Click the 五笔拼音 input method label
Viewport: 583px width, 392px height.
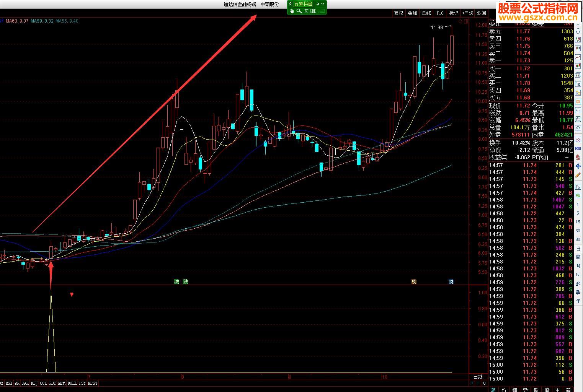(x=303, y=4)
